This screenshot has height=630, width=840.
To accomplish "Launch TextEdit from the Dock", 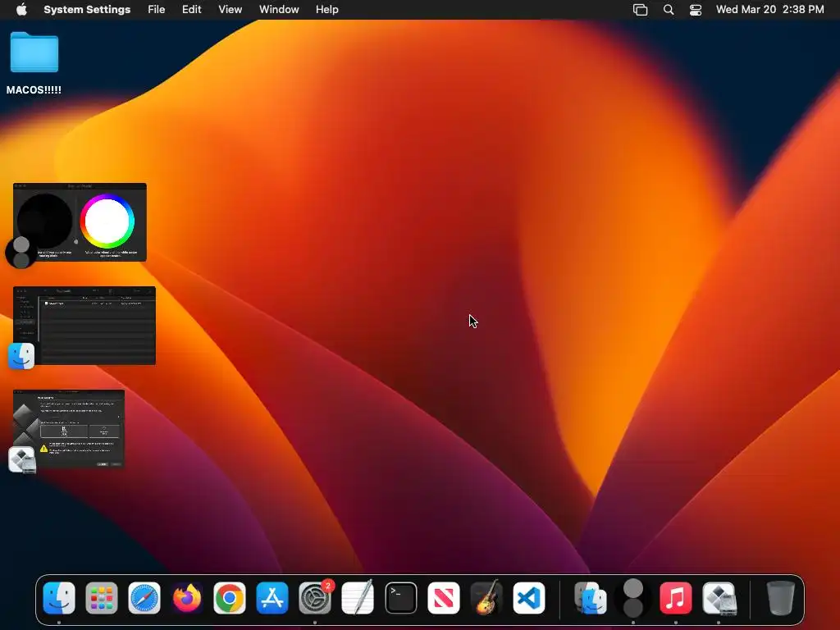I will [358, 598].
